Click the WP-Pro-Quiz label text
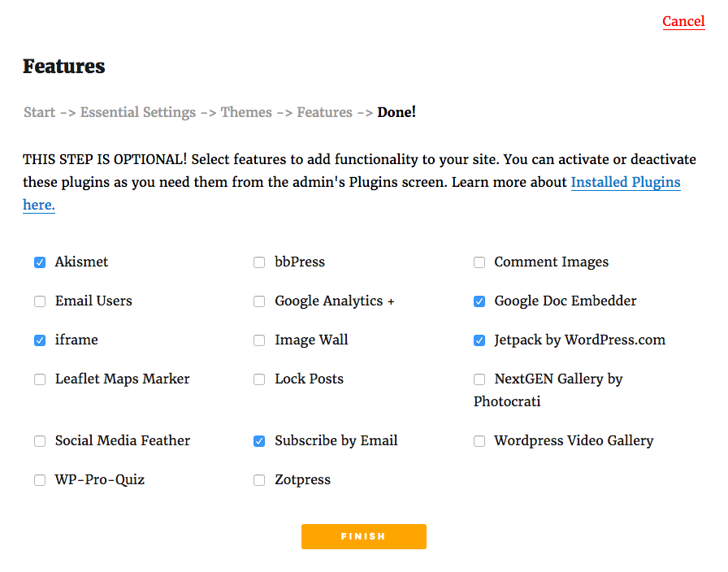The height and width of the screenshot is (572, 728). pyautogui.click(x=100, y=479)
